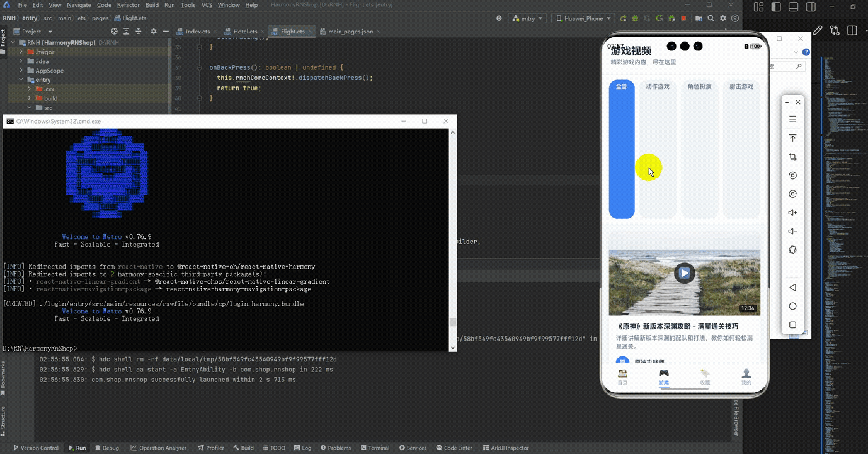Viewport: 868px width, 454px height.
Task: Click emulator volume up icon
Action: point(792,212)
